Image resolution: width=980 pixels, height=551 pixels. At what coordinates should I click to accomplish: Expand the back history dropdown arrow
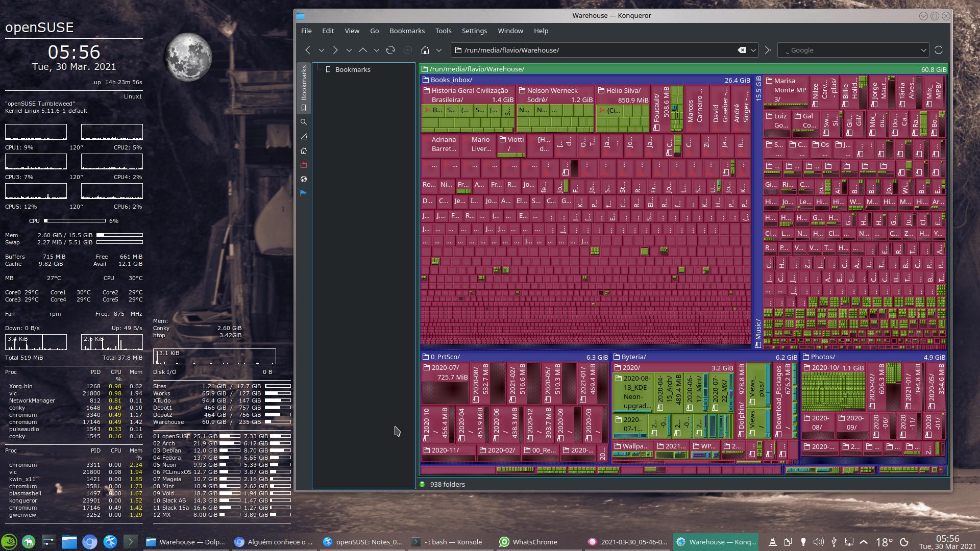click(x=321, y=50)
